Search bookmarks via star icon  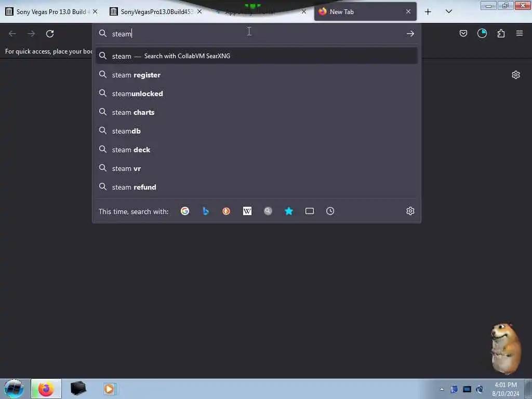coord(289,211)
